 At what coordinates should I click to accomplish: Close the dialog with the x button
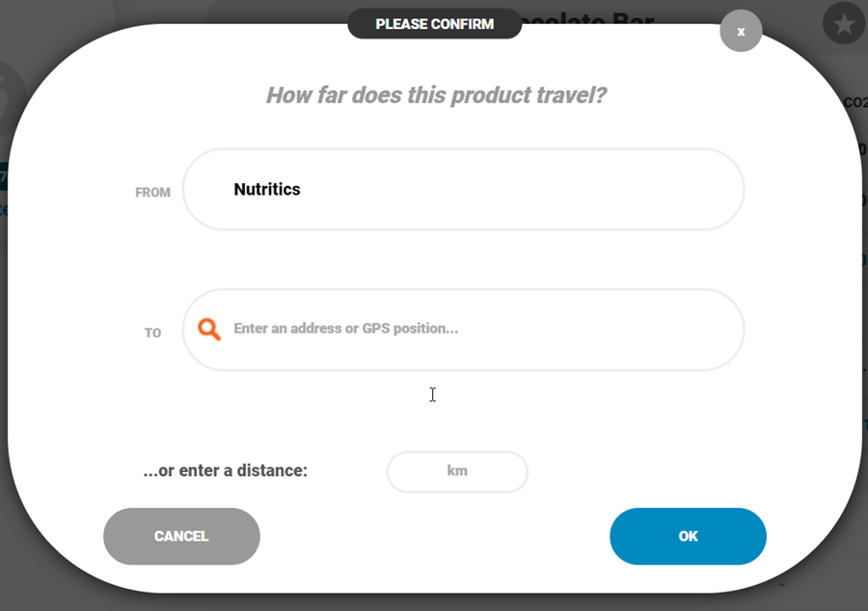pos(741,31)
